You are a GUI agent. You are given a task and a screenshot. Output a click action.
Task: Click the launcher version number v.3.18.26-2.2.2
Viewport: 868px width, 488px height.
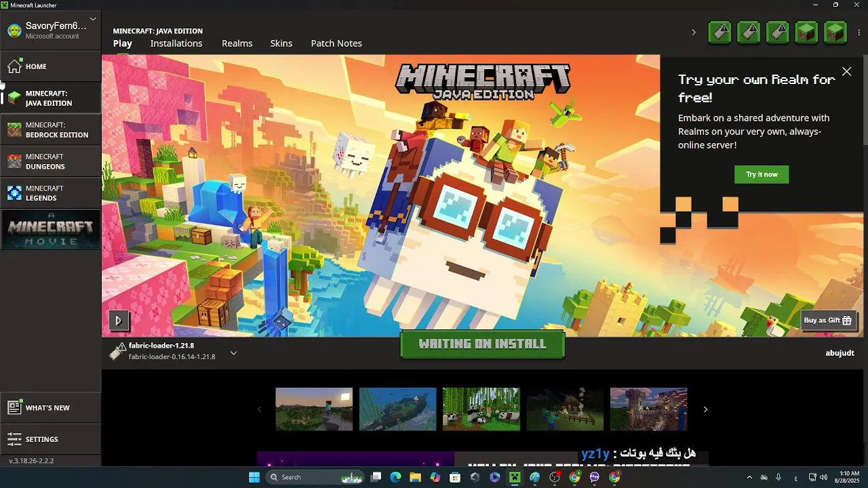click(31, 461)
